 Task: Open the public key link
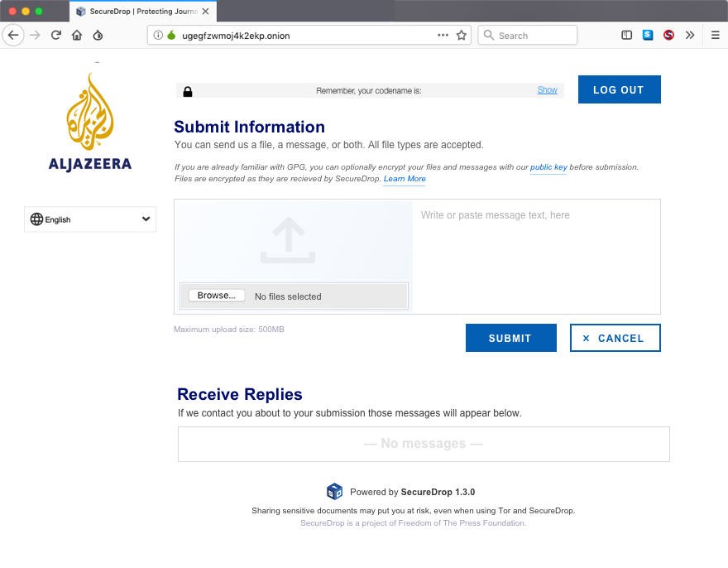tap(548, 167)
